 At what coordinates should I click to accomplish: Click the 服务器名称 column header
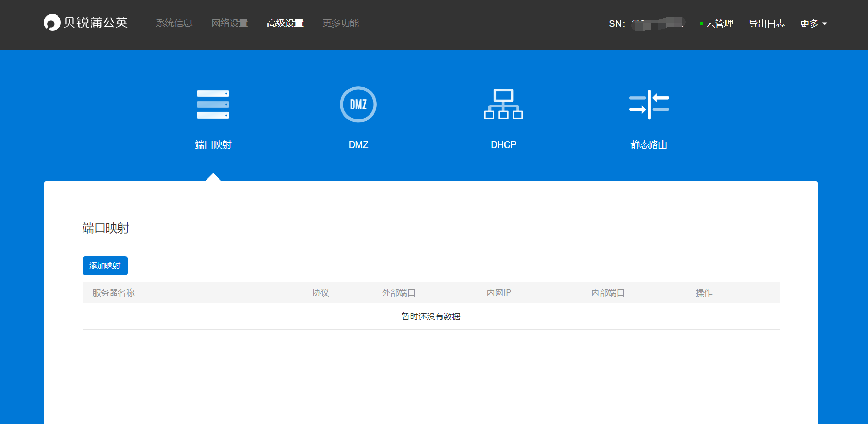pyautogui.click(x=114, y=293)
